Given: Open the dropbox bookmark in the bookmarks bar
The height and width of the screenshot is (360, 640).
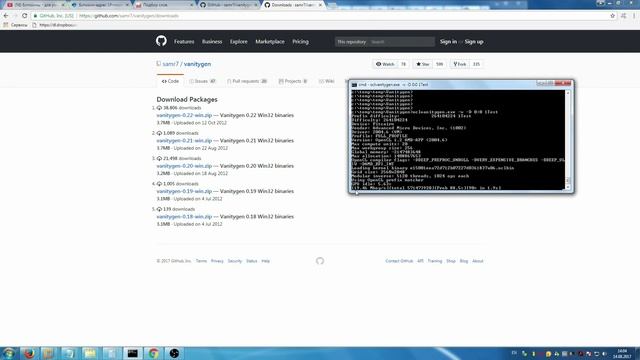Looking at the screenshot, I should pos(54,25).
